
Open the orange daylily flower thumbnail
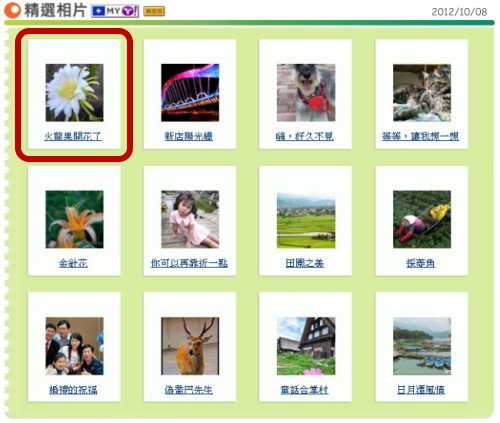(74, 219)
